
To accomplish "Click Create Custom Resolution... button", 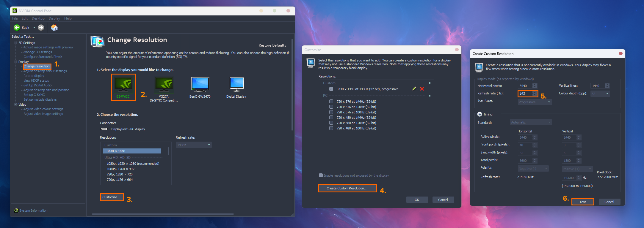I will pyautogui.click(x=347, y=188).
